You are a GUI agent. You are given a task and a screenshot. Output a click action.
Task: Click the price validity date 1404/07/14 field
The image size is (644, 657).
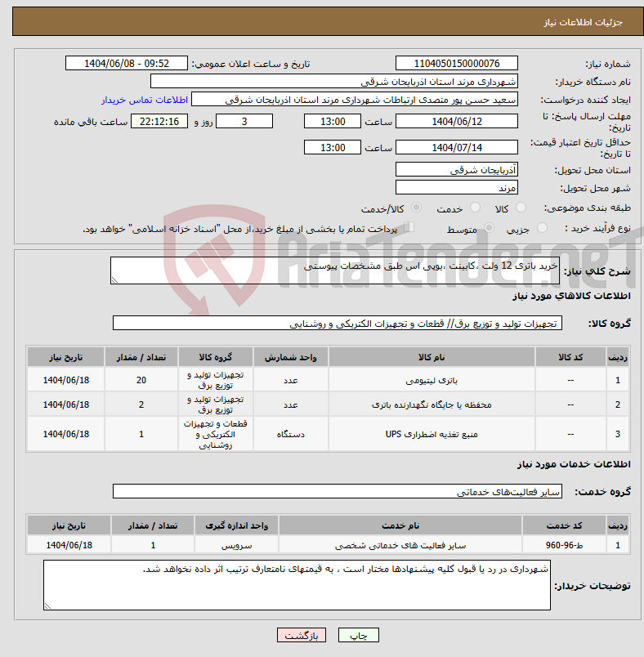coord(456,147)
